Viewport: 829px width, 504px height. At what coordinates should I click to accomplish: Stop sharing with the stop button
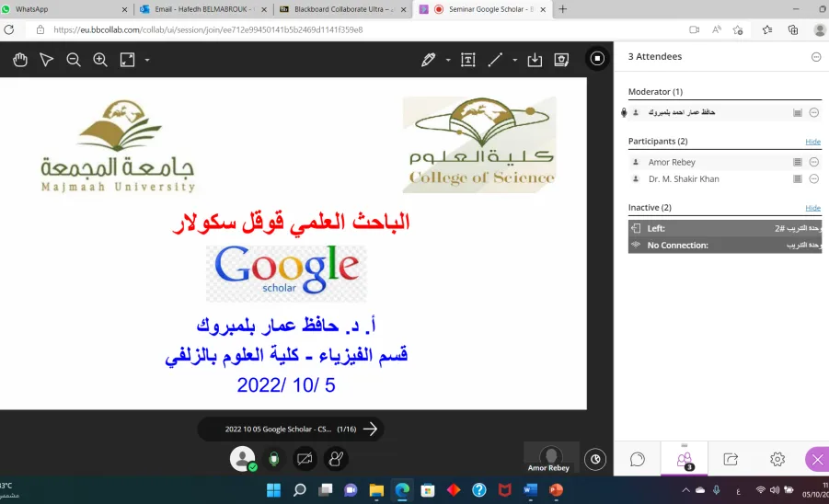(x=597, y=59)
